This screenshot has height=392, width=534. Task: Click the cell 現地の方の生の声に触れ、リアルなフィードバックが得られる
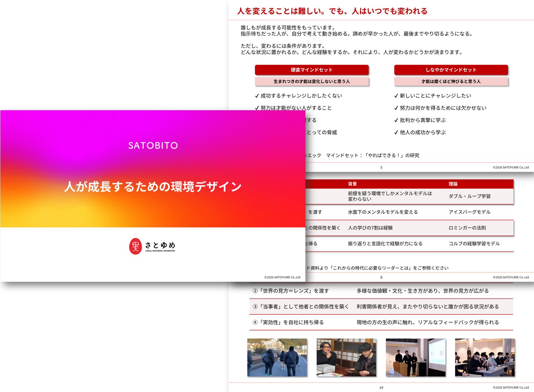pyautogui.click(x=428, y=322)
